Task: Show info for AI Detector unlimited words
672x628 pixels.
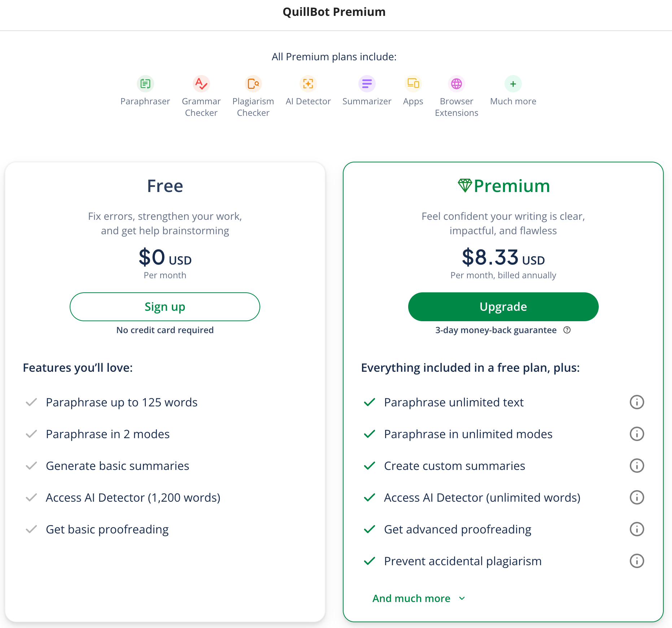Action: click(x=637, y=497)
